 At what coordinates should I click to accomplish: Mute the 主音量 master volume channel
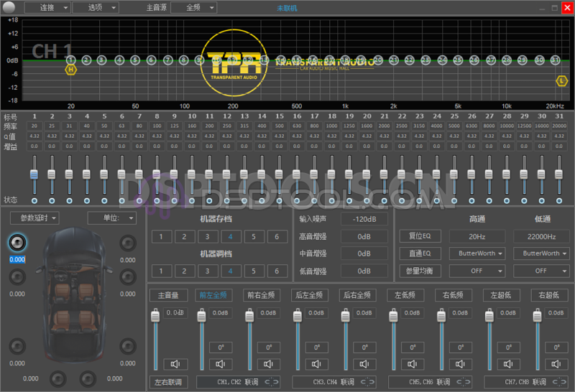[x=174, y=364]
